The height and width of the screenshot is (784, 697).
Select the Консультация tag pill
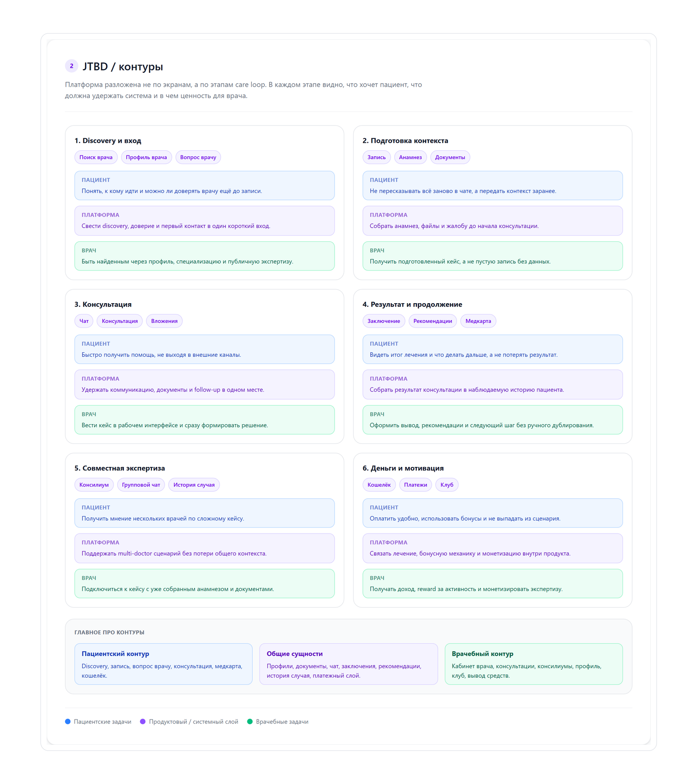pos(120,321)
